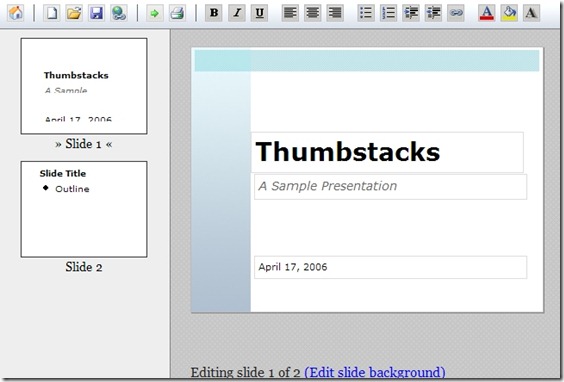Screen dimensions: 564x382
Task: Click the Thumbstacks title text box
Action: [387, 152]
